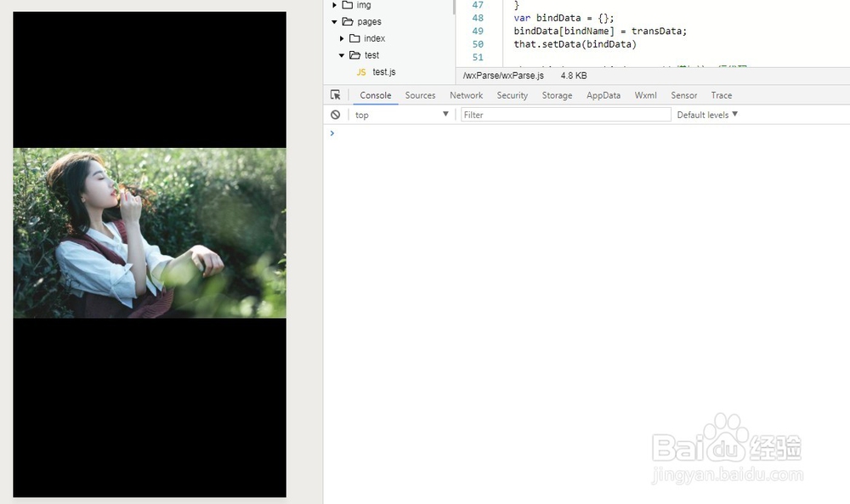
Task: Click the 'var bindData = {};' code line
Action: click(564, 18)
